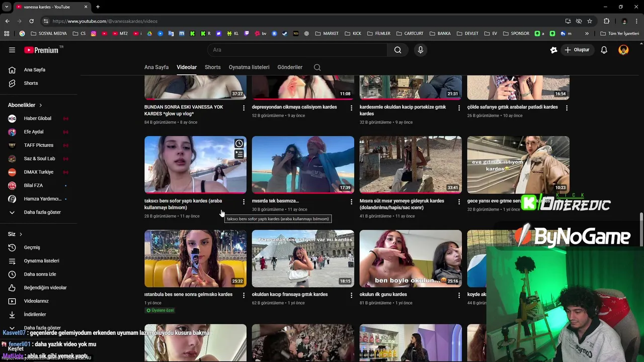Open options menu for 'çölde safarıye gıttık' video

[567, 108]
